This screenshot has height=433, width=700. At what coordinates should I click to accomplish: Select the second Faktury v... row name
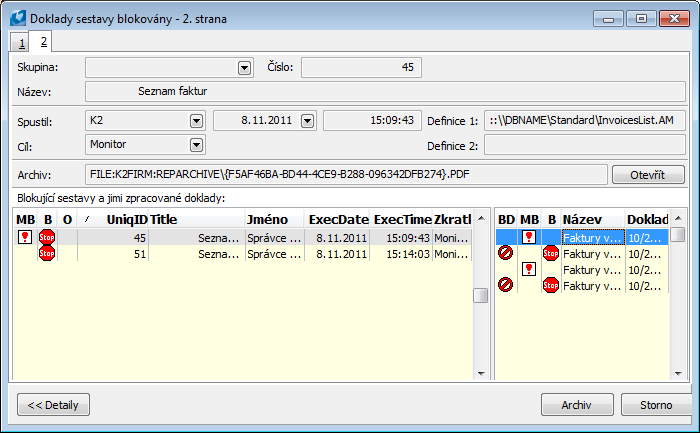point(593,254)
